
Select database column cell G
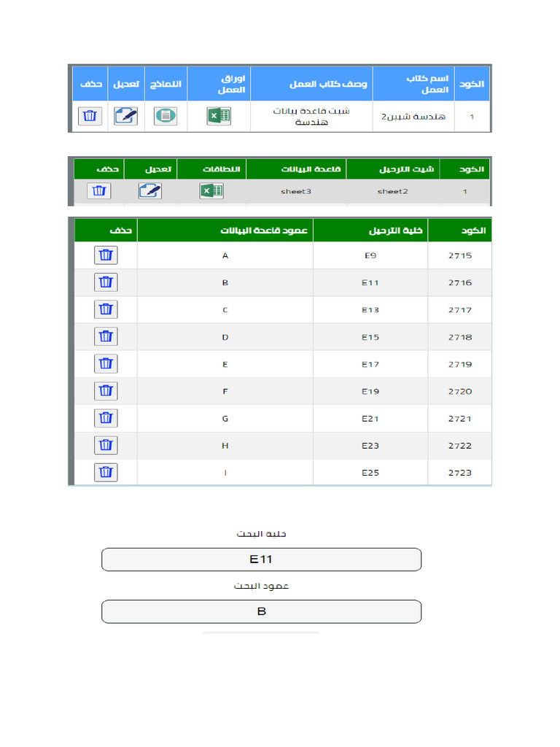click(x=225, y=419)
